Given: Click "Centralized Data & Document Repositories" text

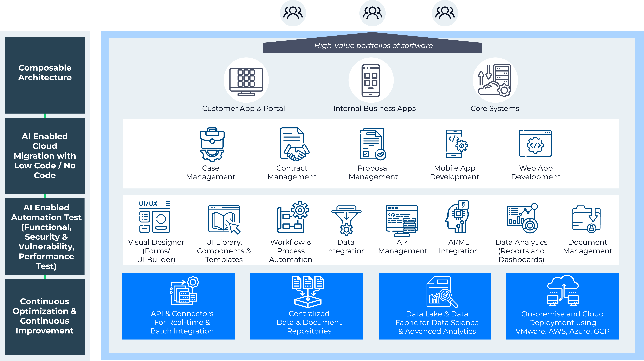Looking at the screenshot, I should click(x=309, y=322).
